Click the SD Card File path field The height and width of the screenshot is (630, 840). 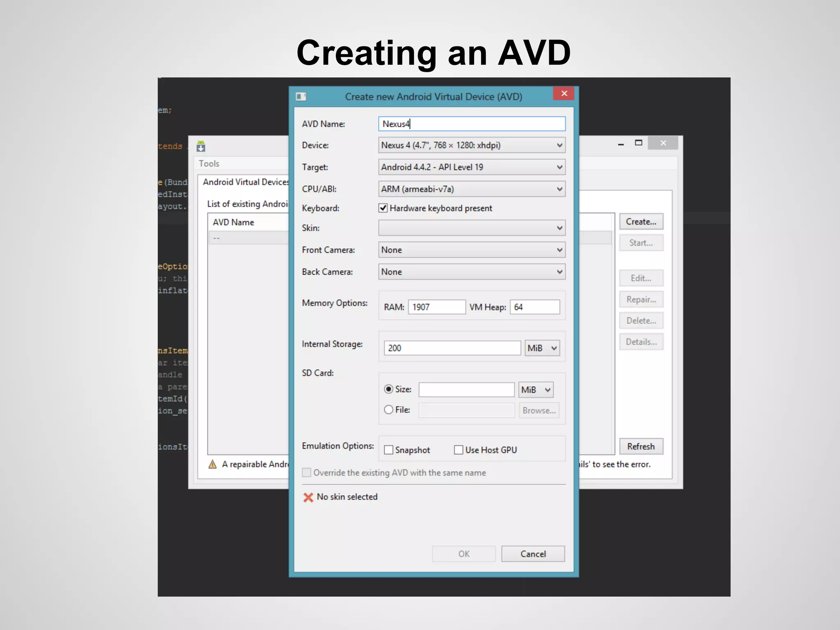(466, 410)
